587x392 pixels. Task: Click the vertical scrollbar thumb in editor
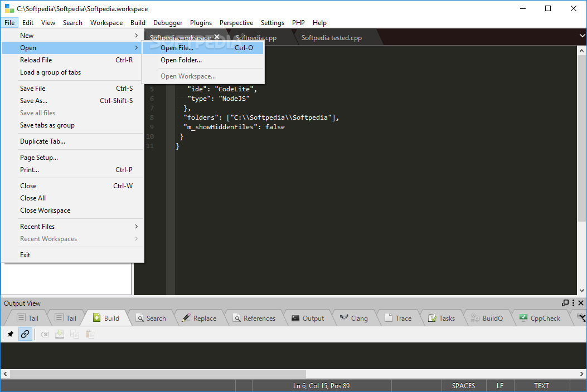[581, 139]
